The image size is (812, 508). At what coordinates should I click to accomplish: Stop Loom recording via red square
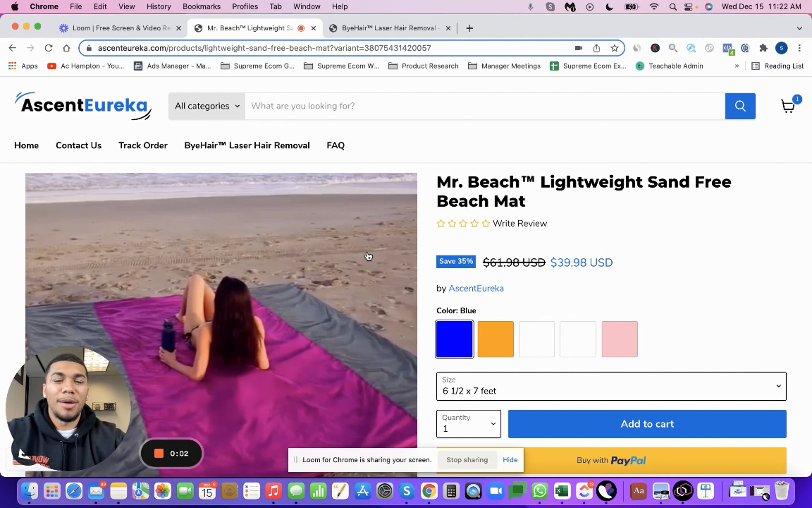point(159,453)
